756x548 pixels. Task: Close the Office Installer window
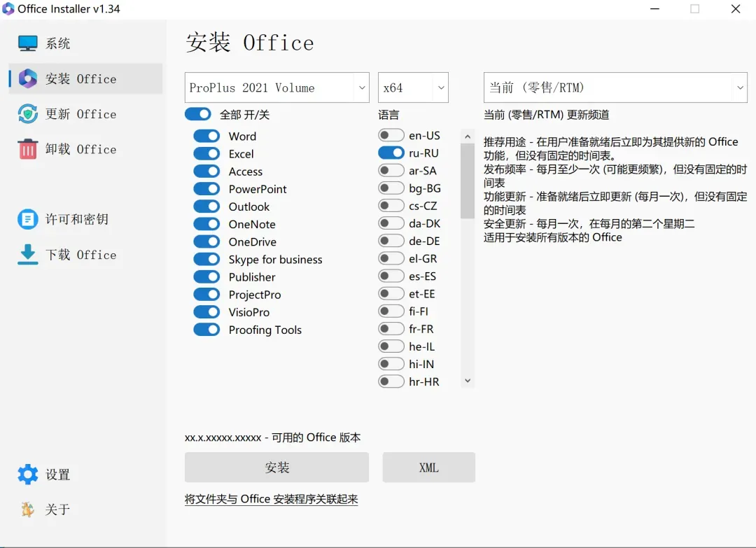click(735, 8)
